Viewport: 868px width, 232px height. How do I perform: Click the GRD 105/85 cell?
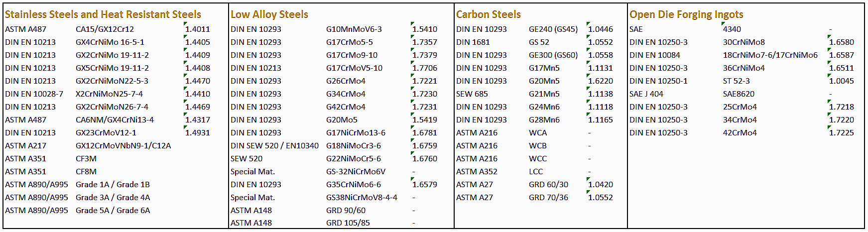coord(348,223)
